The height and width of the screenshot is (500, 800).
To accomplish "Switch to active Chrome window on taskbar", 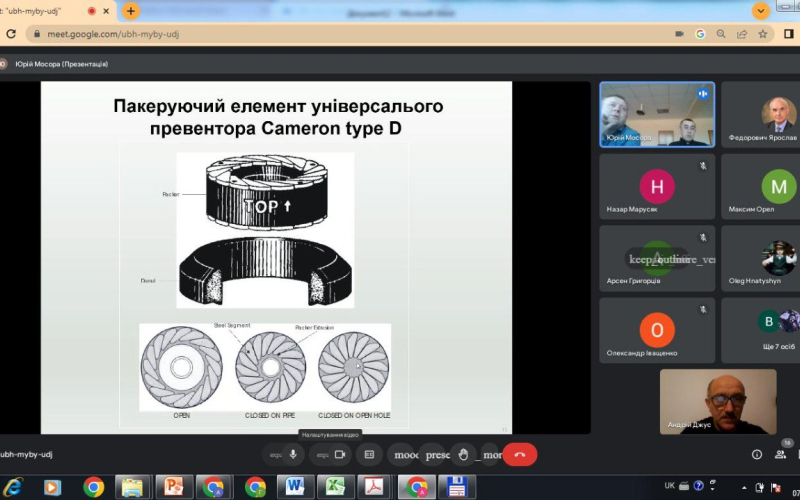I will pyautogui.click(x=416, y=487).
